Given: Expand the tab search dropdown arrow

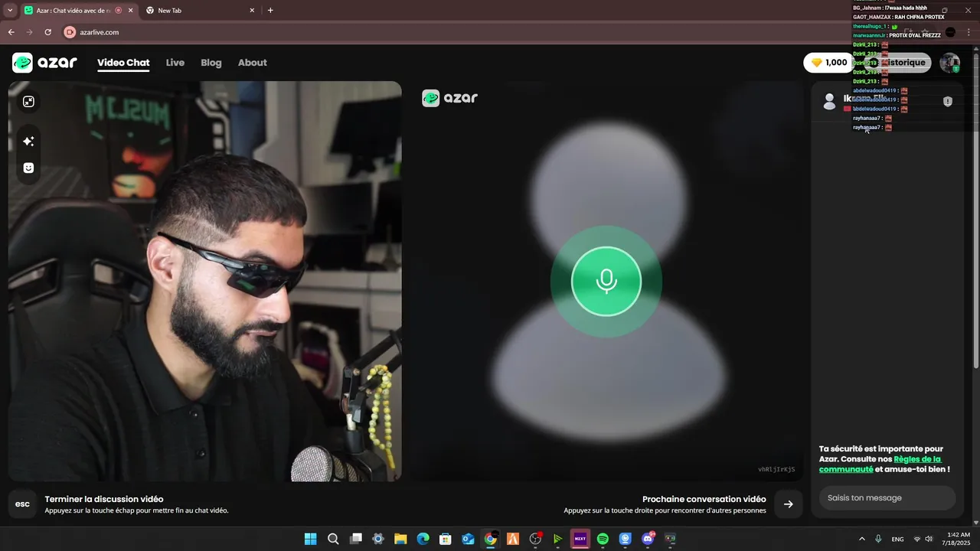Looking at the screenshot, I should [x=10, y=11].
